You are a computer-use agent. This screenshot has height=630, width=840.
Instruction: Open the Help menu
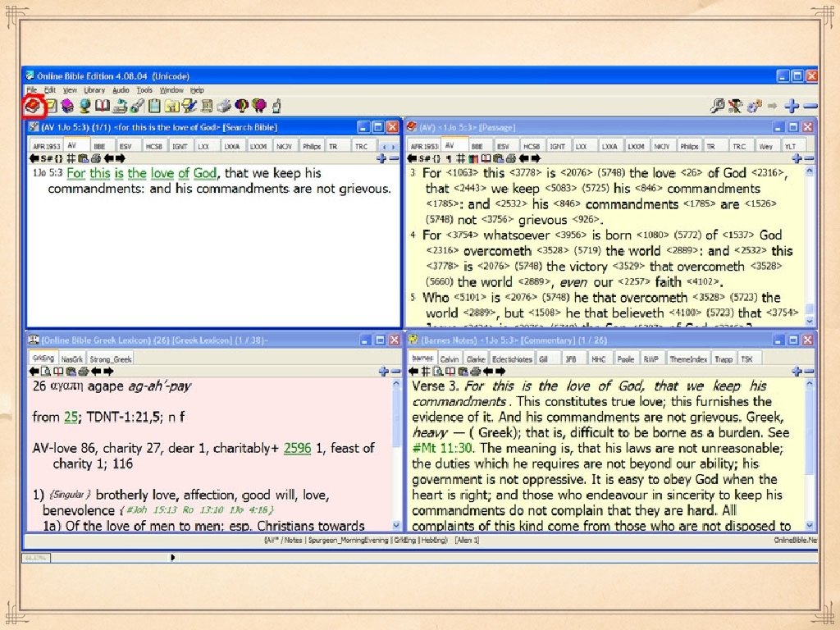197,90
